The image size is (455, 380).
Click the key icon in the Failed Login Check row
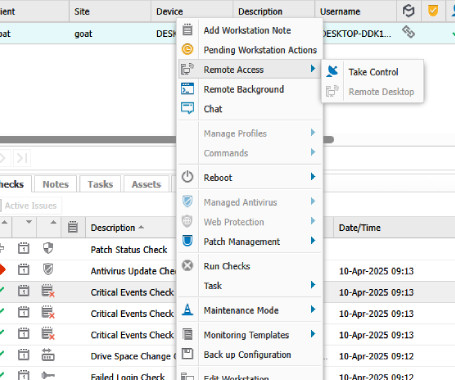tap(48, 376)
